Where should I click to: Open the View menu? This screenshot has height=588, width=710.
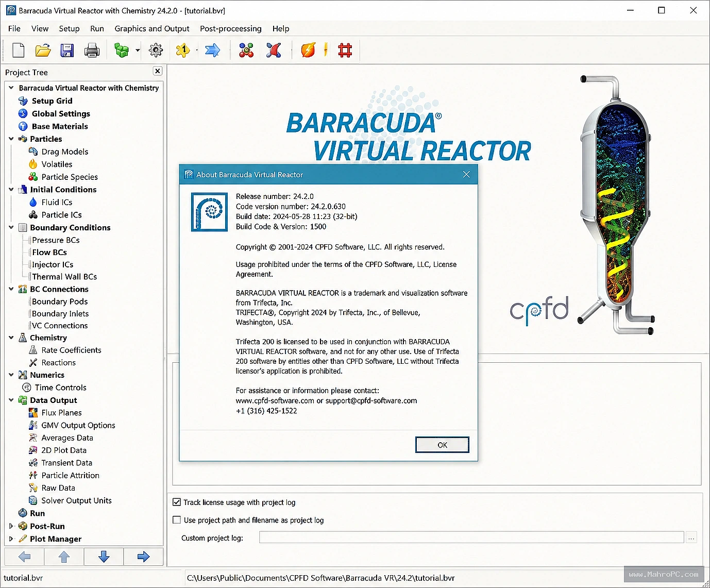40,29
